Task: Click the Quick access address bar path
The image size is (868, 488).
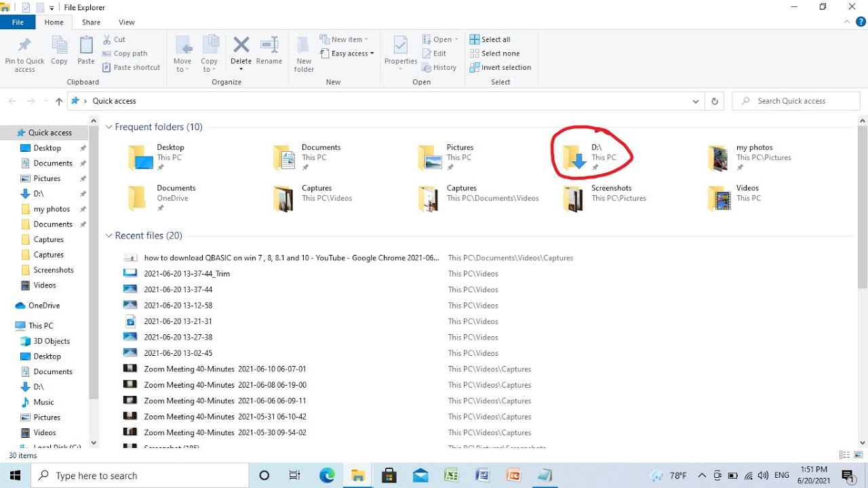Action: coord(114,101)
